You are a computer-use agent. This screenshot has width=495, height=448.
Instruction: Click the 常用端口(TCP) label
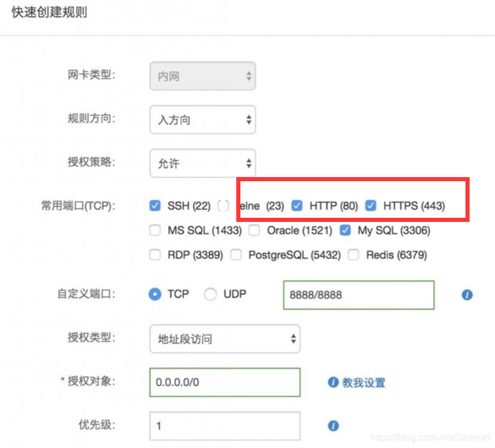pyautogui.click(x=79, y=205)
